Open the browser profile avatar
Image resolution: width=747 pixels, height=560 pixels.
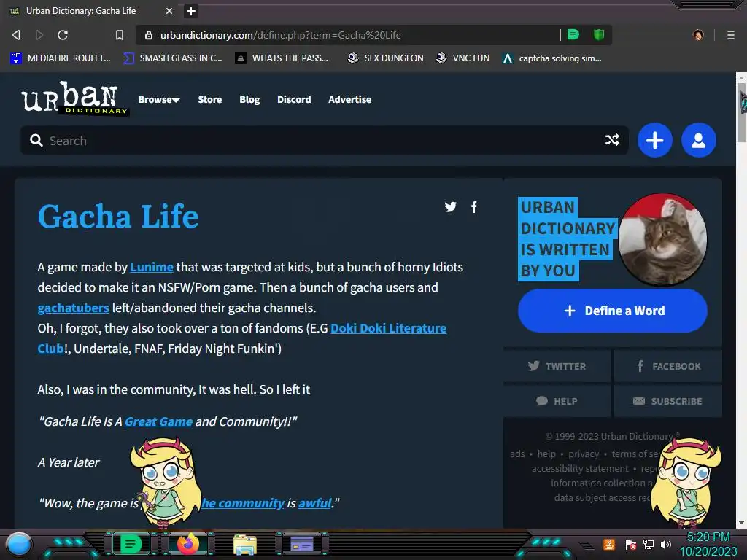pyautogui.click(x=698, y=35)
